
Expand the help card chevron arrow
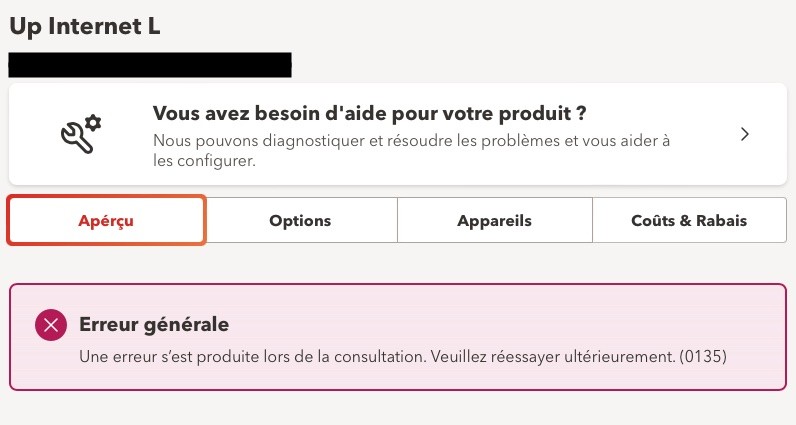[x=744, y=135]
